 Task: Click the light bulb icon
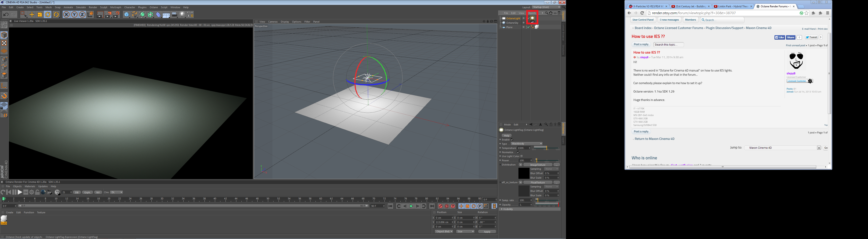pyautogui.click(x=182, y=15)
